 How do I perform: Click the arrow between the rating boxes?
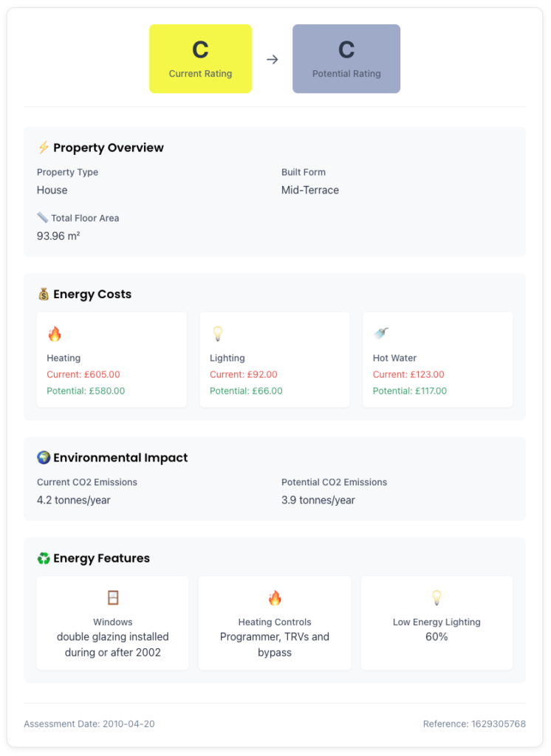272,59
